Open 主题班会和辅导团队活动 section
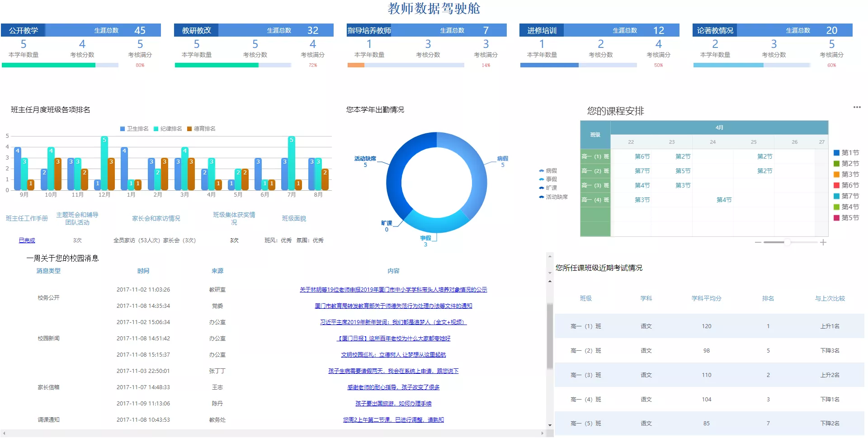Image resolution: width=868 pixels, height=438 pixels. coord(77,218)
